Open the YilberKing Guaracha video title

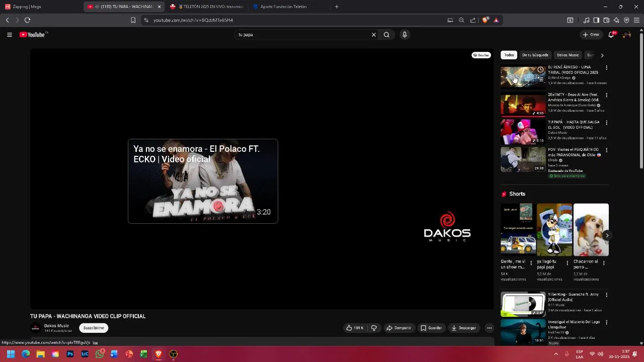(x=574, y=297)
